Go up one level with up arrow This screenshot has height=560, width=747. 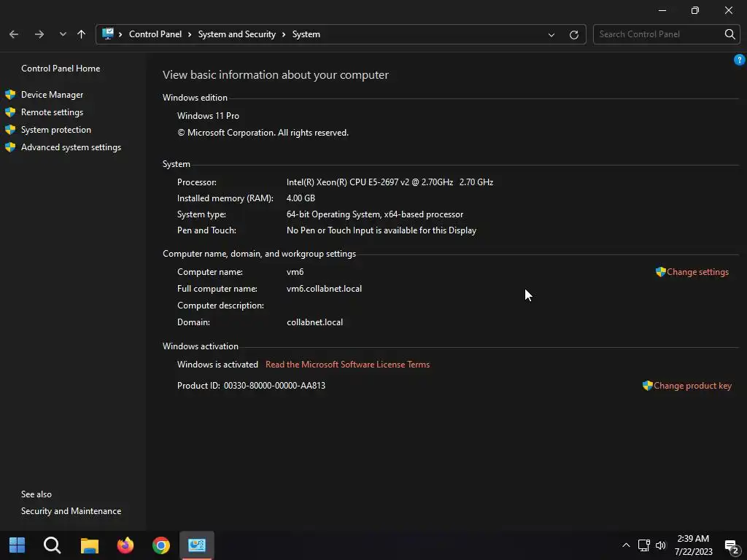[x=82, y=34]
